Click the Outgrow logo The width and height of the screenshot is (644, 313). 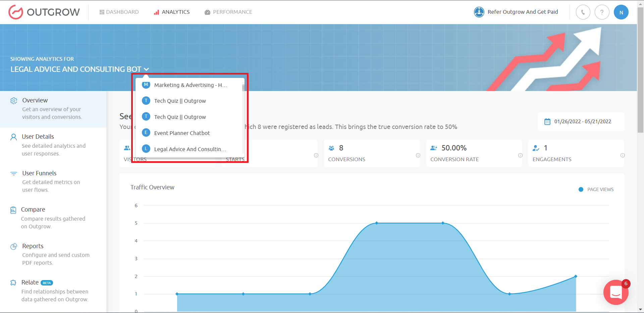44,12
